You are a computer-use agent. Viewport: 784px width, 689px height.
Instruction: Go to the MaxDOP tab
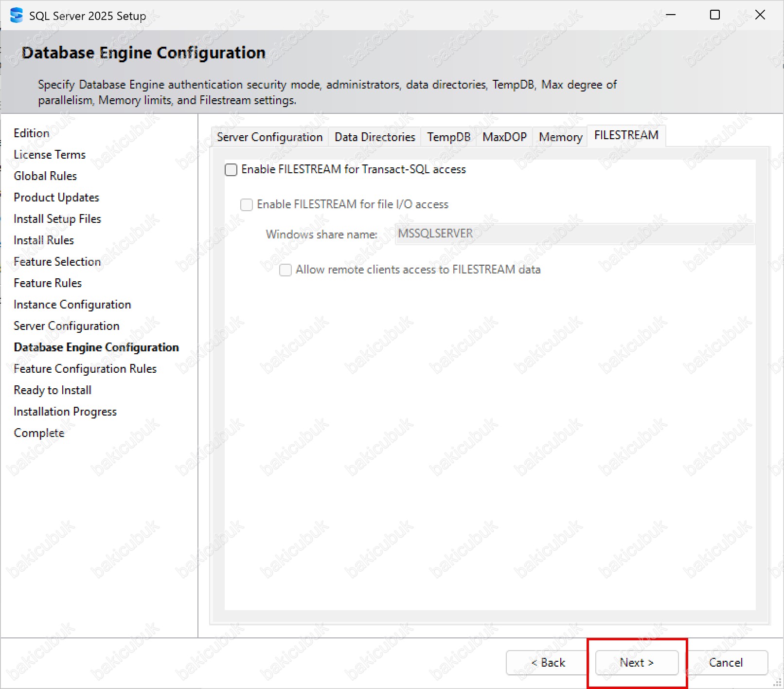point(504,137)
